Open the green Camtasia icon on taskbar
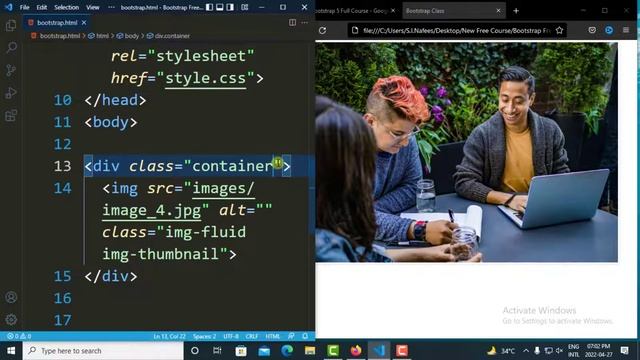This screenshot has width=640, height=360. tap(333, 351)
